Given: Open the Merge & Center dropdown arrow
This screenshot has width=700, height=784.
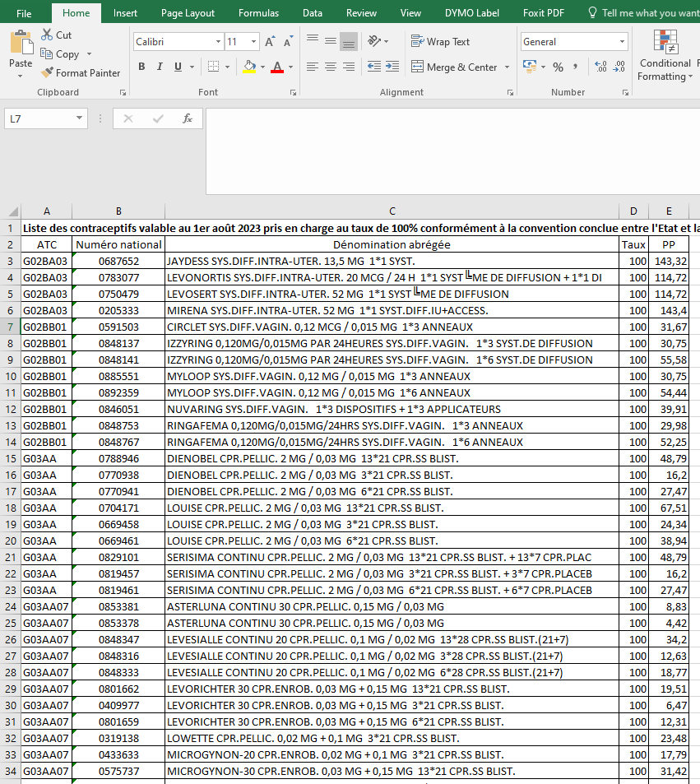Looking at the screenshot, I should point(507,67).
